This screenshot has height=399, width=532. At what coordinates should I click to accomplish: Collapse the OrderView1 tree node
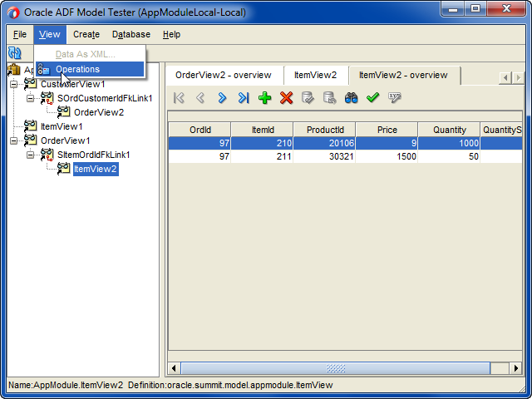pyautogui.click(x=13, y=140)
